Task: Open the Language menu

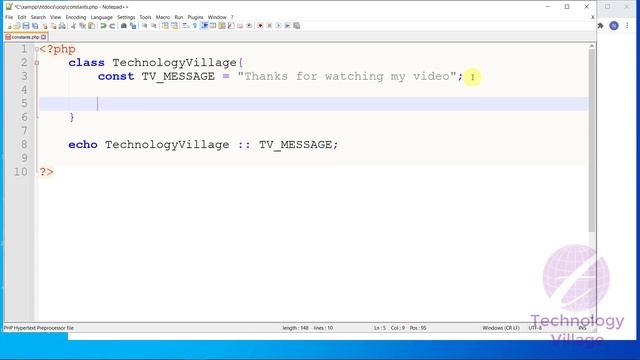Action: (x=102, y=17)
